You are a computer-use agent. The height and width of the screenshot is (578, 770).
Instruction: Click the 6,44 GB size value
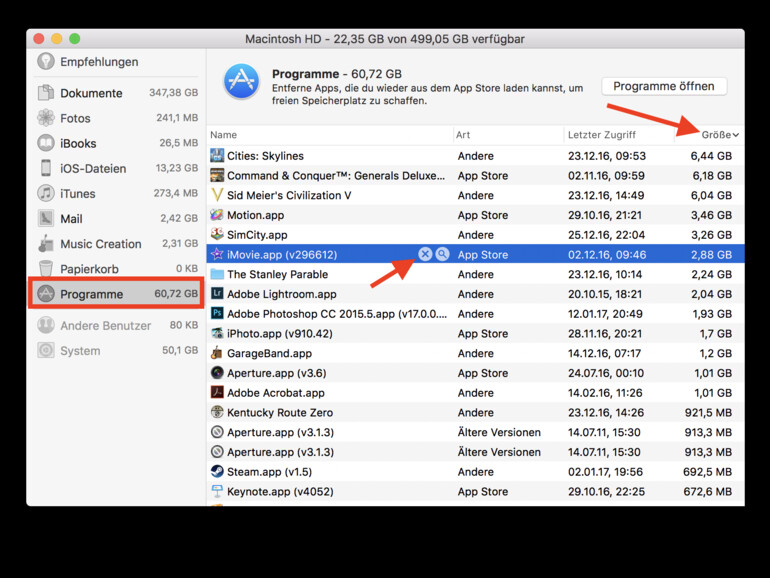click(711, 156)
